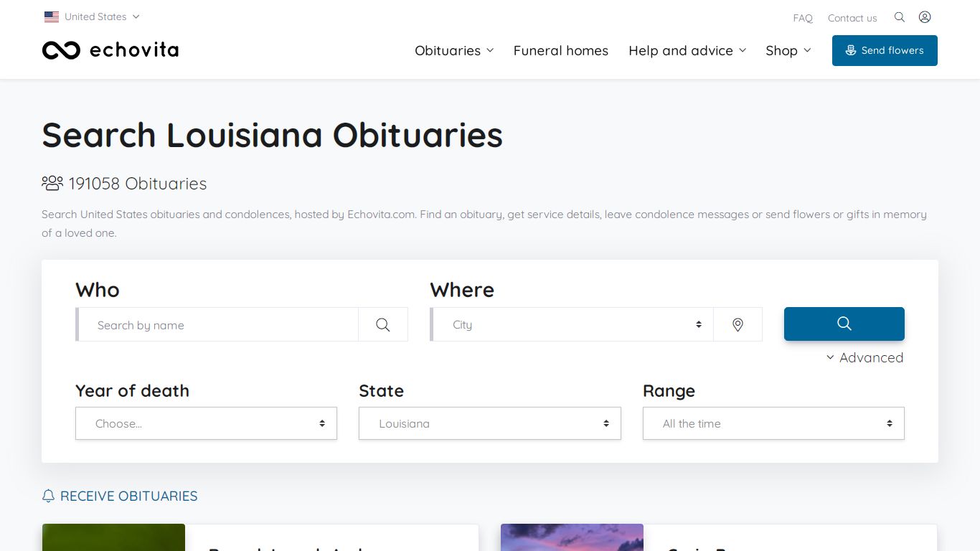The width and height of the screenshot is (980, 551).
Task: Open the left obituary card thumbnail
Action: point(113,537)
